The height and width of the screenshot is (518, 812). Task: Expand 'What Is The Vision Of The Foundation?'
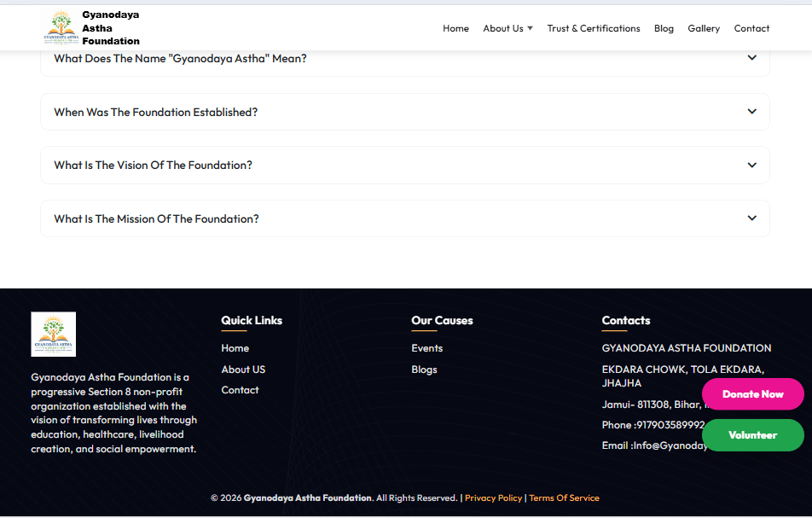click(405, 166)
